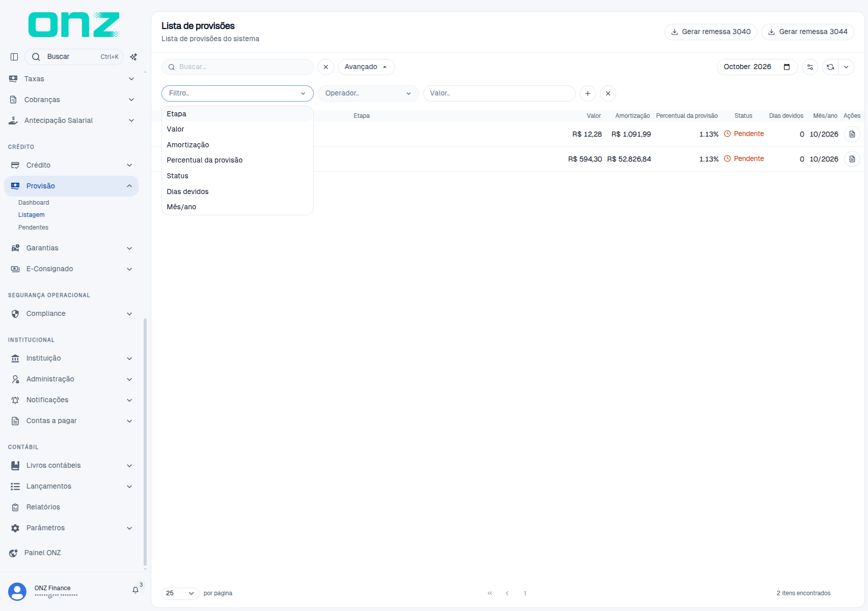
Task: Expand the Taxas sidebar menu
Action: pyautogui.click(x=71, y=79)
